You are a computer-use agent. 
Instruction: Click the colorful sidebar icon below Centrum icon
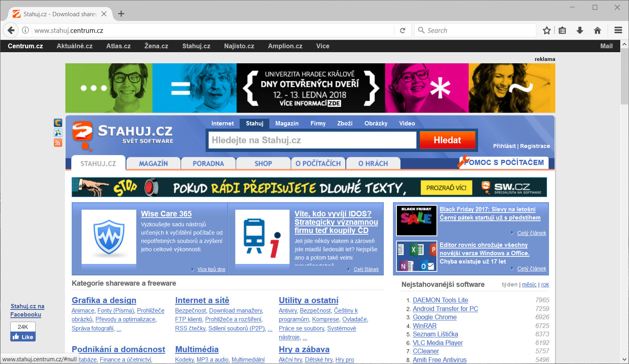58,133
